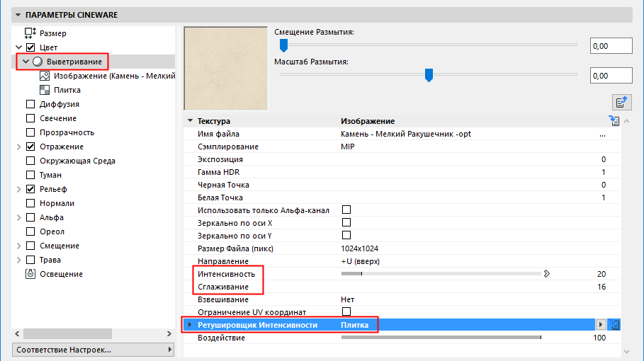Click the Масштаб Размытия slider handle
Image resolution: width=644 pixels, height=361 pixels.
pos(429,75)
